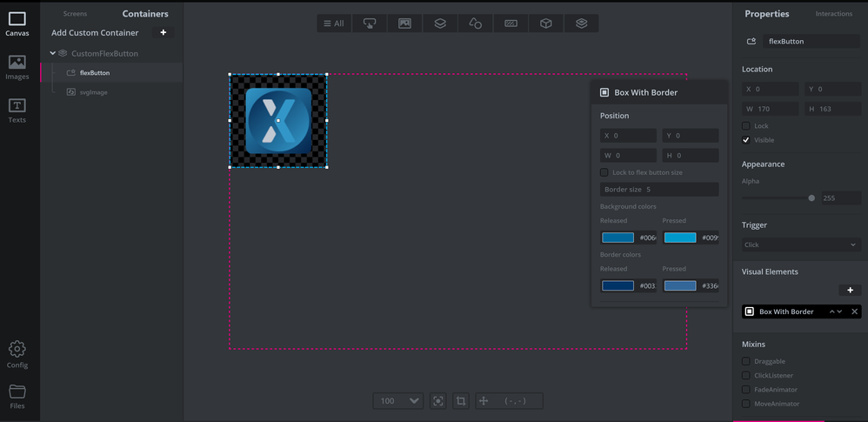Switch to the Properties tab
The width and height of the screenshot is (868, 422).
click(767, 14)
